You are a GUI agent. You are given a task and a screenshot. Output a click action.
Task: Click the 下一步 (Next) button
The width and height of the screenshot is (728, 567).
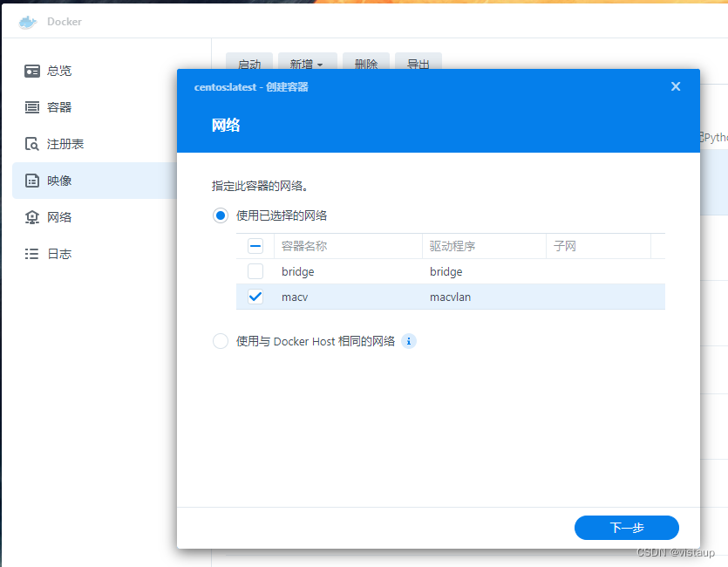click(626, 528)
